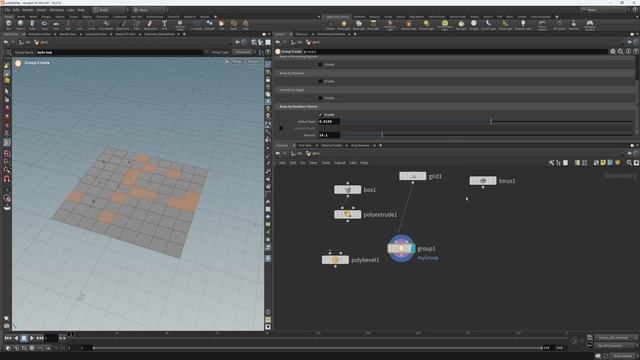Click the parameter search magnifier icon

pyautogui.click(x=620, y=51)
